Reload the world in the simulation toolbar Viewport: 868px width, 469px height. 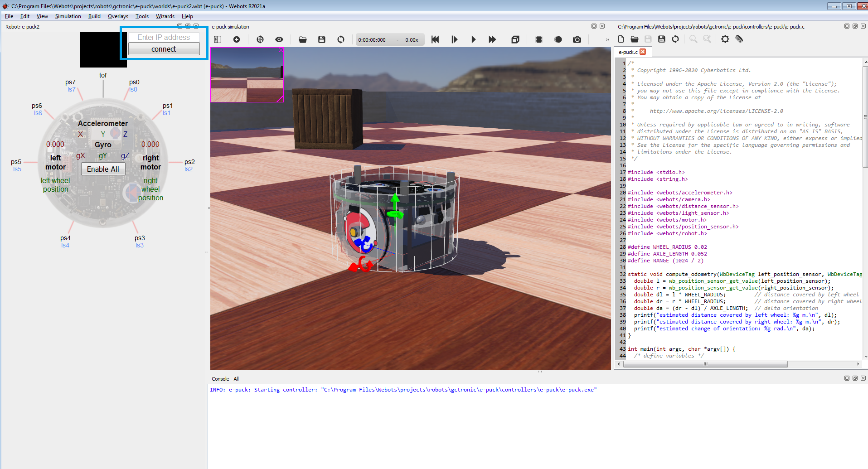tap(341, 40)
